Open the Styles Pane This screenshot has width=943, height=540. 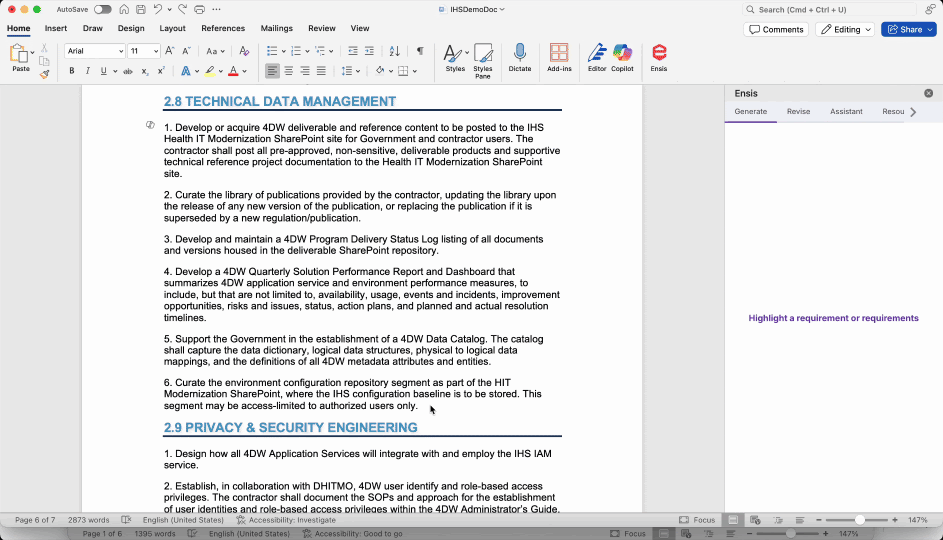coord(483,61)
